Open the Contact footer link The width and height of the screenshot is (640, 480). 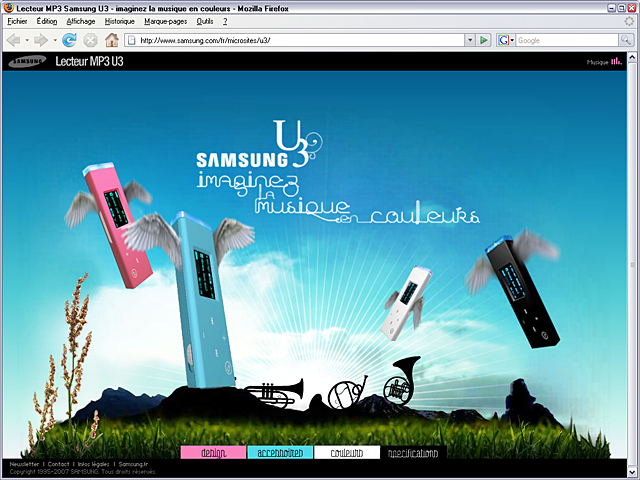(x=58, y=464)
